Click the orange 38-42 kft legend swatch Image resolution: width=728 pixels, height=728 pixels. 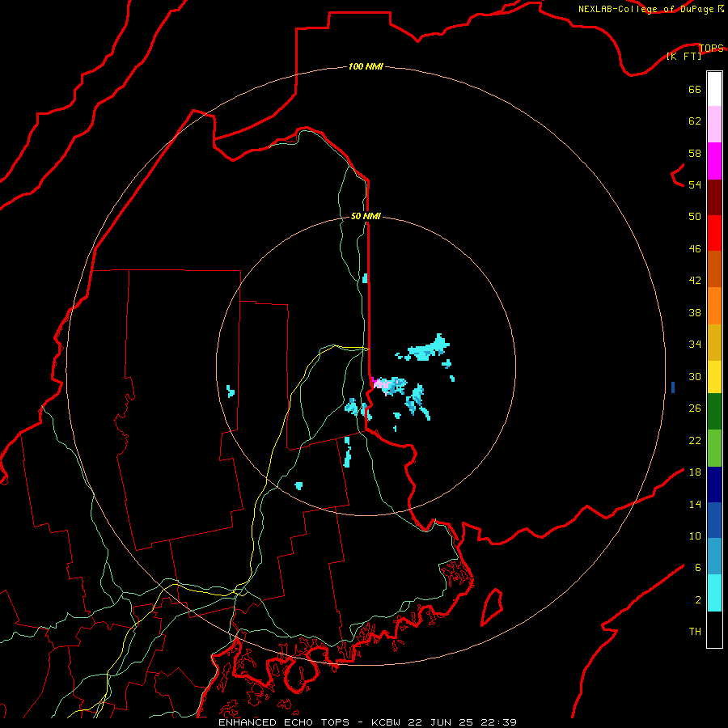pos(714,306)
